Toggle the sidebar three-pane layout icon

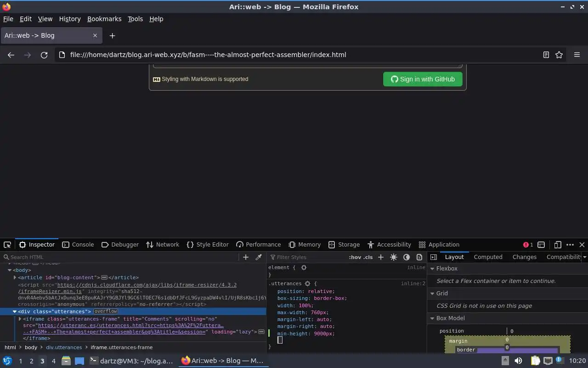coord(434,257)
